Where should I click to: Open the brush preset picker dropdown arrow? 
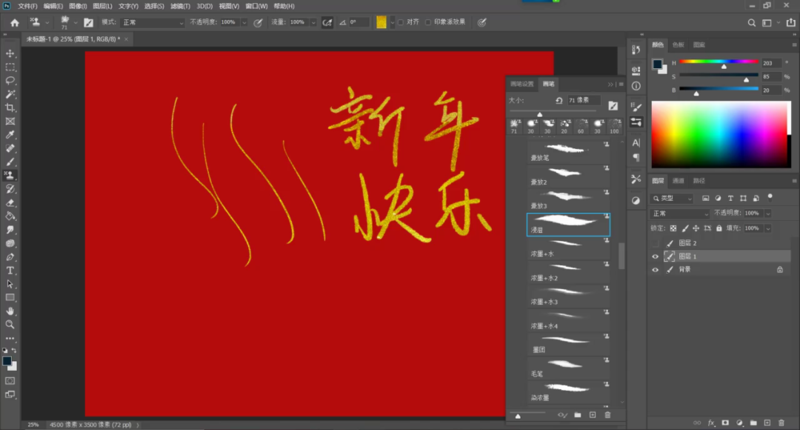click(x=76, y=22)
